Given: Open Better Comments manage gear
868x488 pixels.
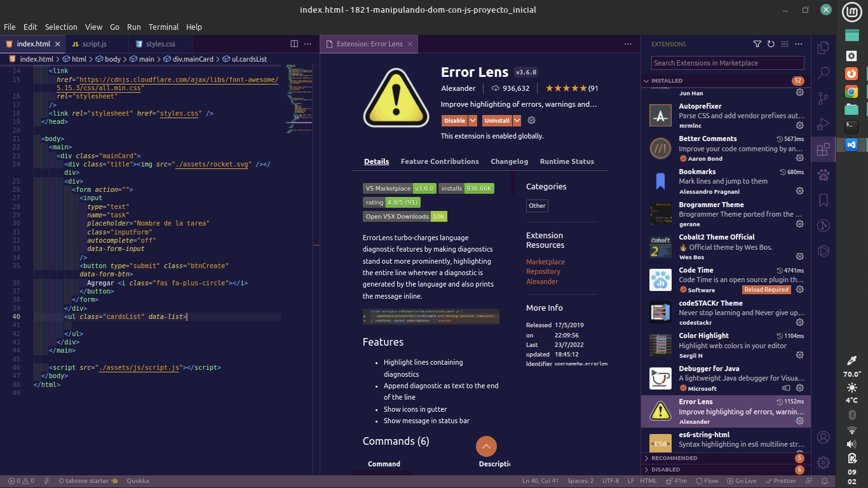Looking at the screenshot, I should (799, 158).
